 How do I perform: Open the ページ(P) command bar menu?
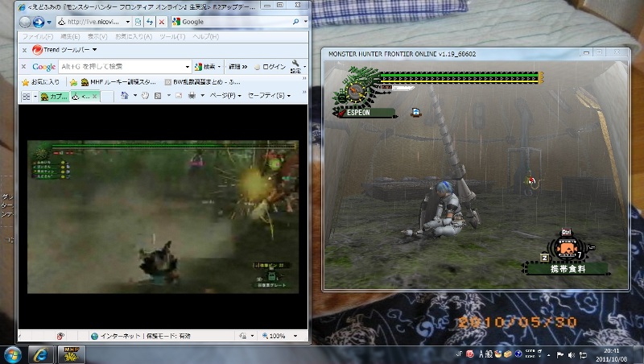pyautogui.click(x=225, y=96)
